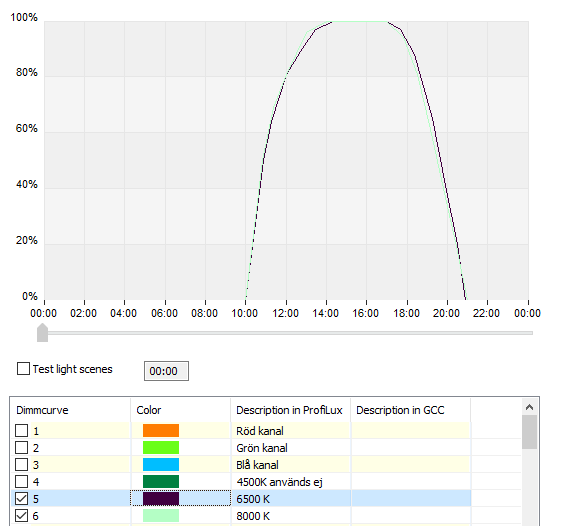This screenshot has height=526, width=561.
Task: Click the bright green swatch for Grön kanal
Action: 161,448
